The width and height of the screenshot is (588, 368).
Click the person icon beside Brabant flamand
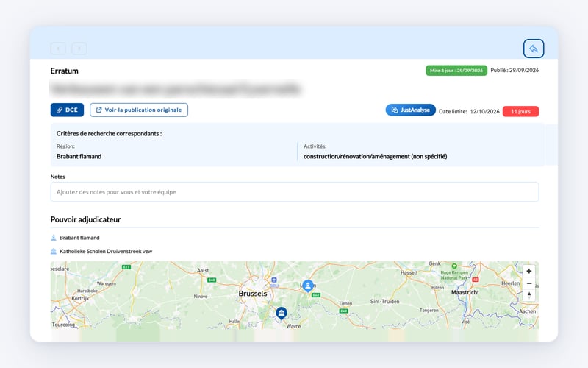[53, 238]
